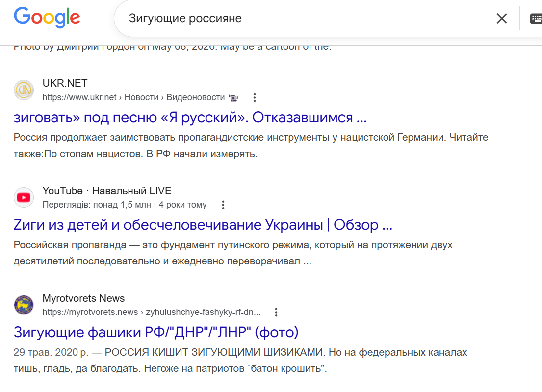The width and height of the screenshot is (542, 392).
Task: Open the Навальный LIVE video result title
Action: [x=203, y=225]
